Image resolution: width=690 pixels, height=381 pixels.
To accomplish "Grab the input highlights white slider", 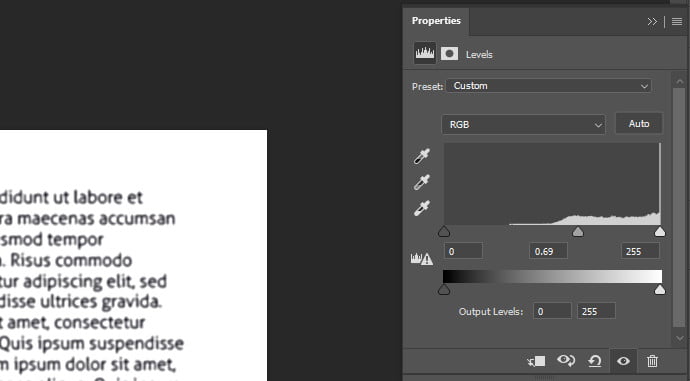I will coord(660,231).
